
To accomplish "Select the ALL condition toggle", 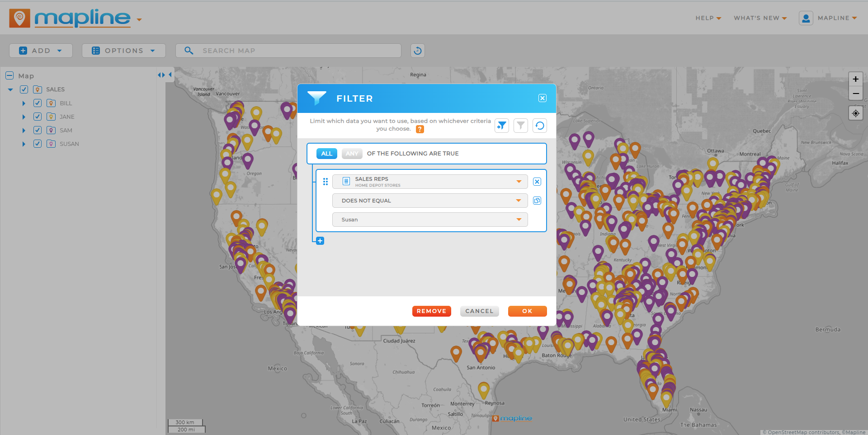I will [x=326, y=154].
